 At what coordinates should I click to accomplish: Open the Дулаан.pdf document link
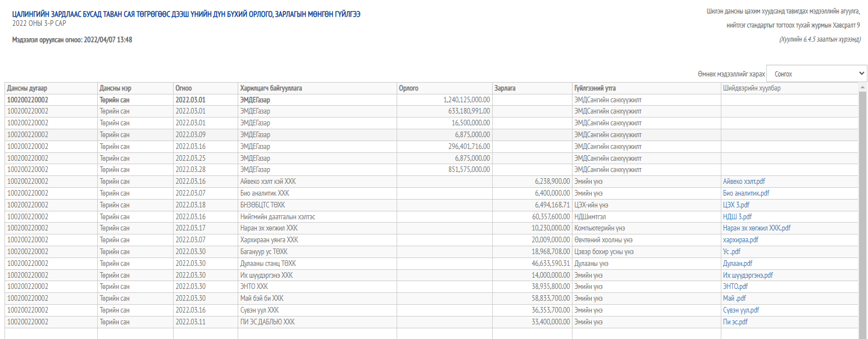[738, 263]
